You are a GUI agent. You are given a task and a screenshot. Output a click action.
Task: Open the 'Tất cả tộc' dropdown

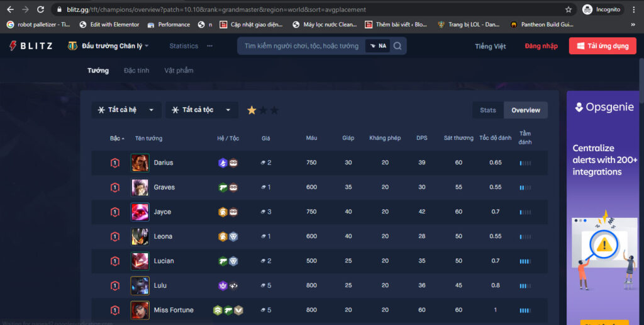click(x=202, y=110)
